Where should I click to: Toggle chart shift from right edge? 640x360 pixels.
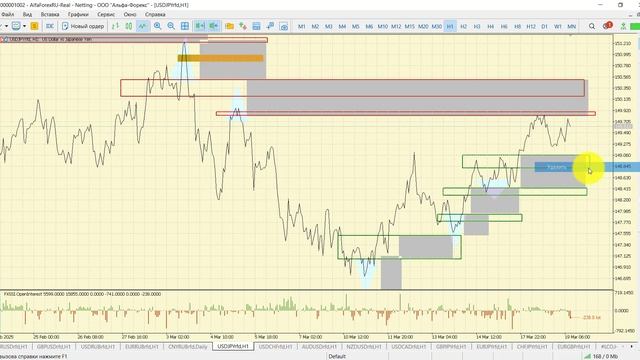coord(214,26)
